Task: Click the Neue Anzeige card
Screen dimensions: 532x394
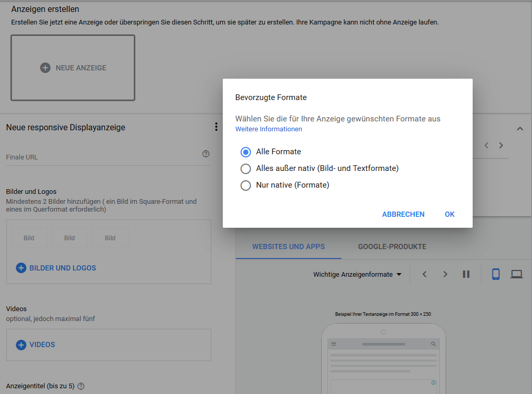Action: coord(73,68)
